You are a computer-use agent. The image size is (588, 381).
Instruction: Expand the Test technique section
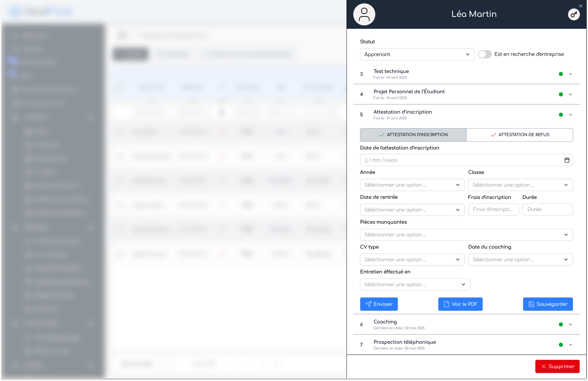pyautogui.click(x=570, y=74)
